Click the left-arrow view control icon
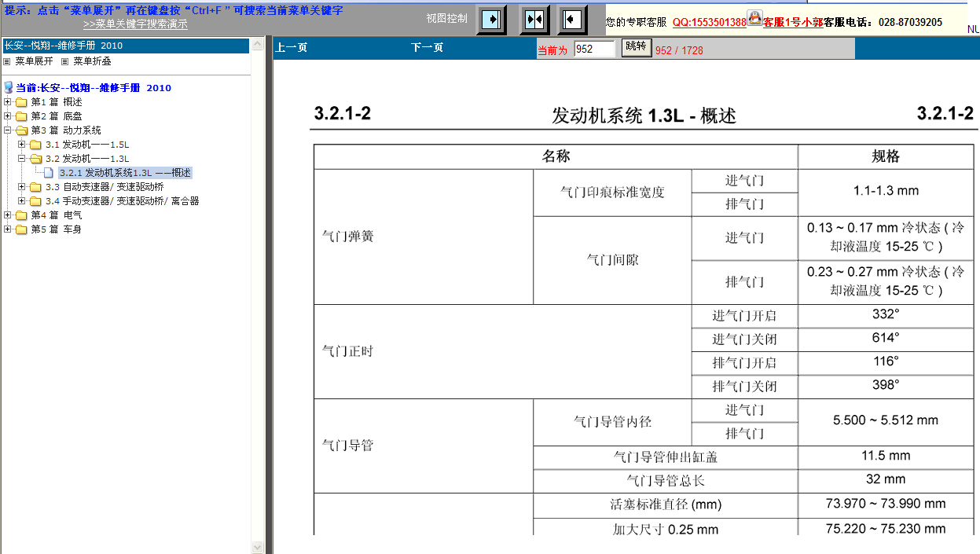980x554 pixels. [x=572, y=19]
